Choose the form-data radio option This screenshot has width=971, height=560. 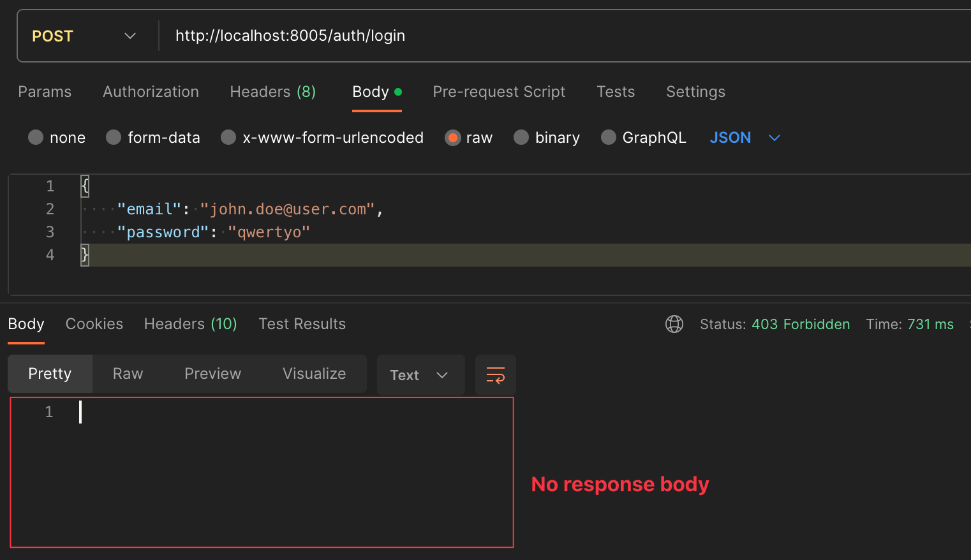114,138
